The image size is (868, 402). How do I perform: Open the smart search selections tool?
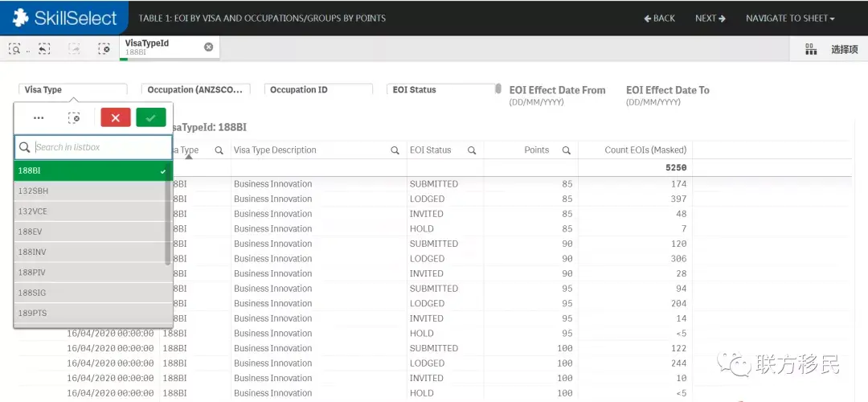(x=14, y=49)
